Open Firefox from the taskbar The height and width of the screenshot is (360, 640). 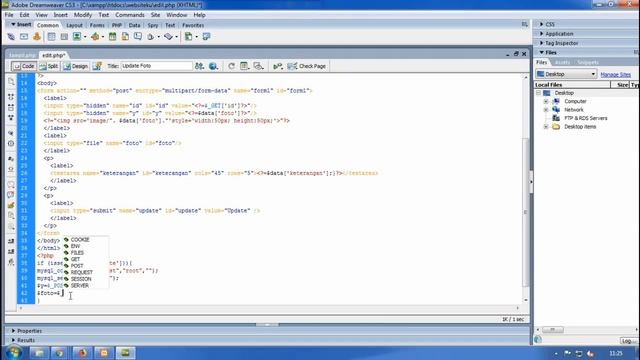82,353
